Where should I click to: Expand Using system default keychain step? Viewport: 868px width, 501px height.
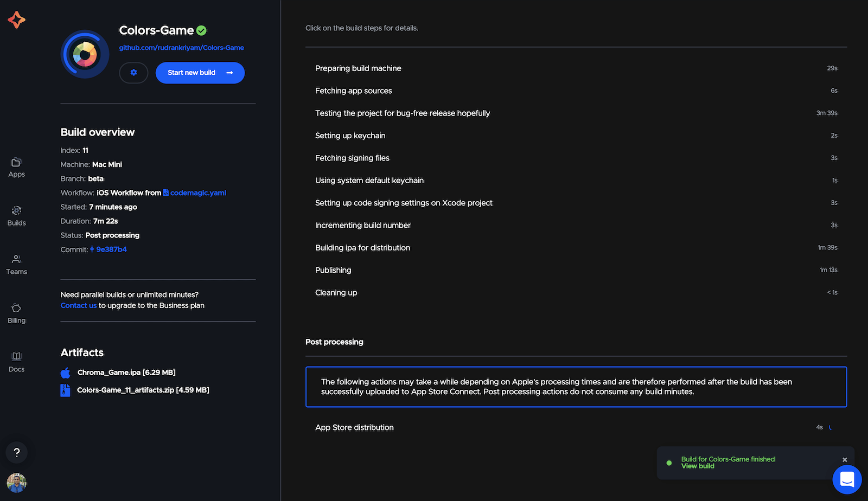click(x=576, y=180)
